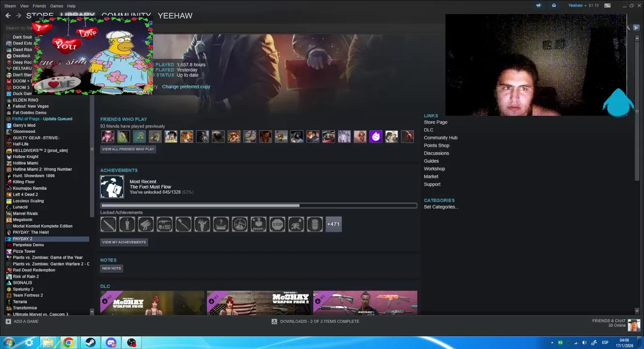The image size is (644, 349).
Task: Click Friends & Chat 30 Online text
Action: [x=609, y=323]
